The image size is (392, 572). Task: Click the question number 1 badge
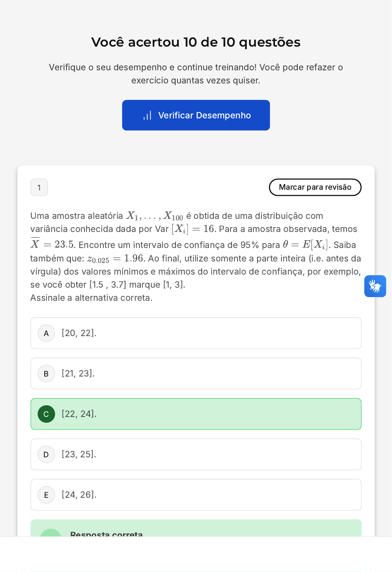[x=39, y=188]
